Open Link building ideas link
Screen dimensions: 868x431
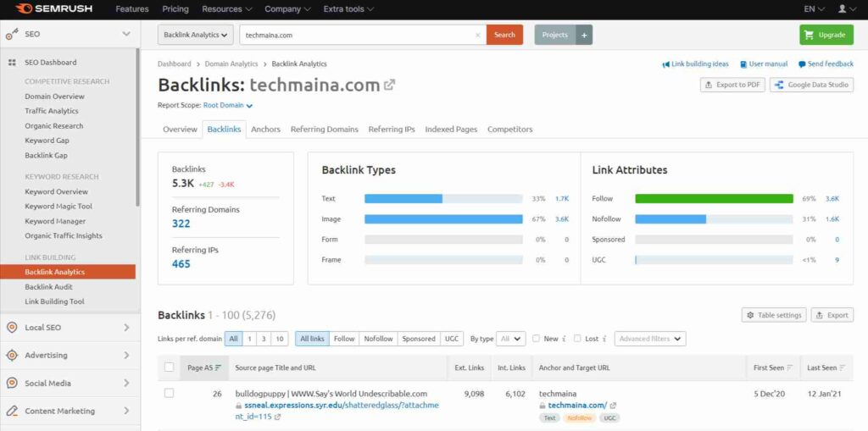695,64
